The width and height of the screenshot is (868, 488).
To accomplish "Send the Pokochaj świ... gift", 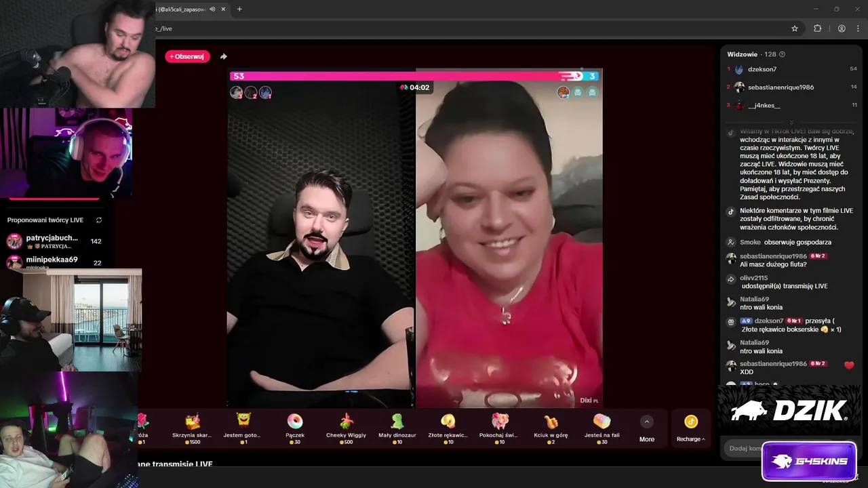I will coord(500,428).
